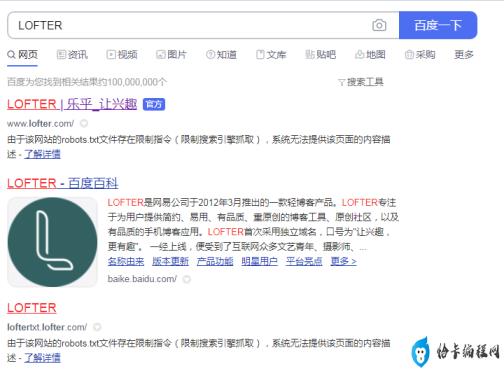Switch to the 视频 tab

click(122, 54)
